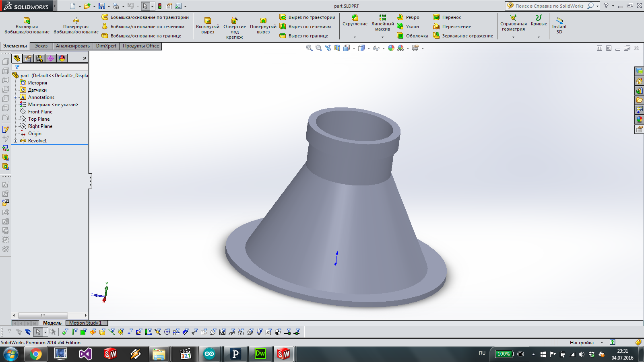Rebuild the model using the traffic light icon

tap(160, 6)
